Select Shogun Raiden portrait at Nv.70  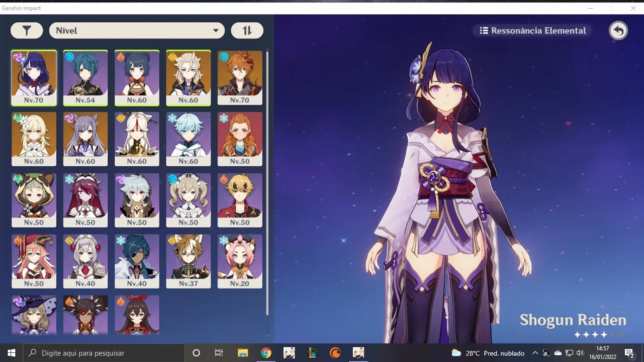point(34,78)
